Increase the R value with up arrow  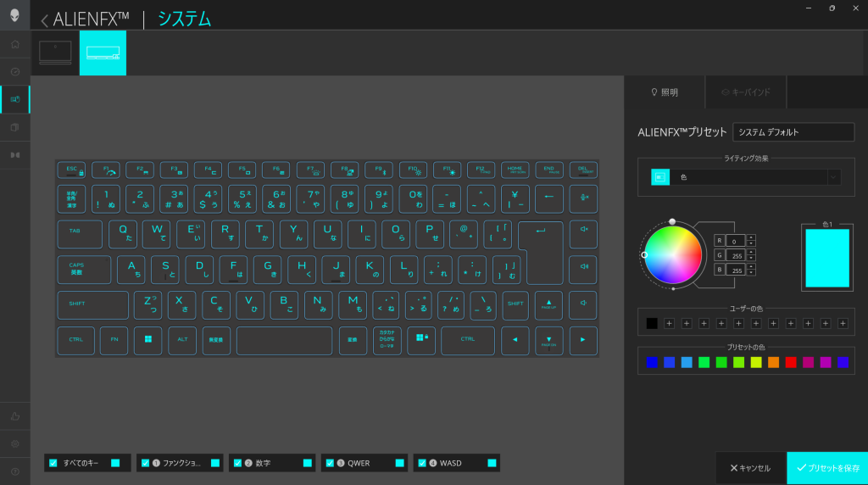751,237
